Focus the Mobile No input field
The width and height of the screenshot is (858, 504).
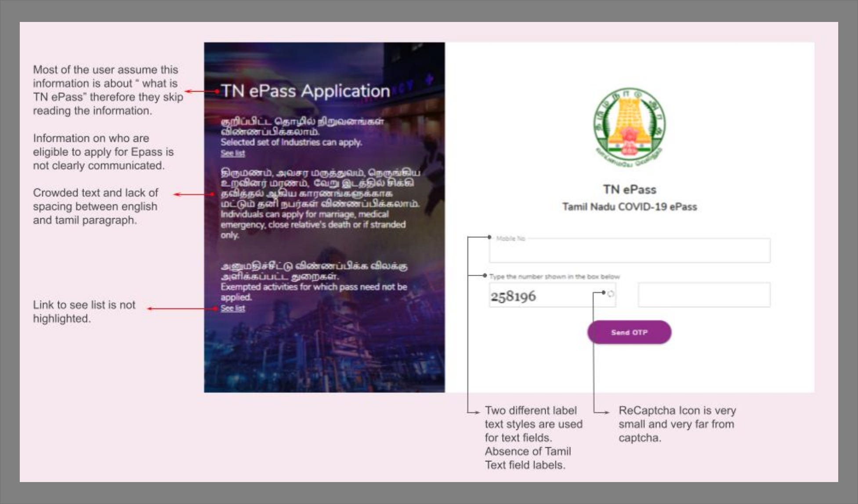pos(630,252)
